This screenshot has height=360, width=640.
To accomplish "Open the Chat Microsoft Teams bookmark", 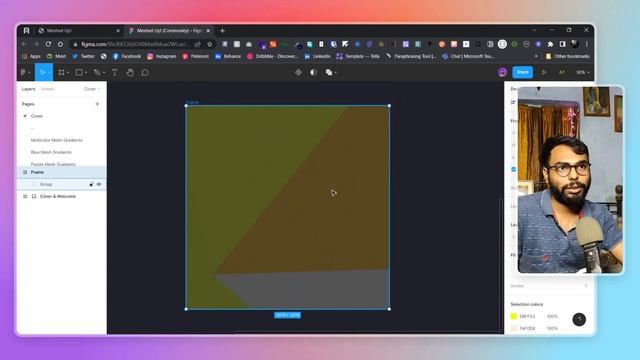I will [468, 56].
